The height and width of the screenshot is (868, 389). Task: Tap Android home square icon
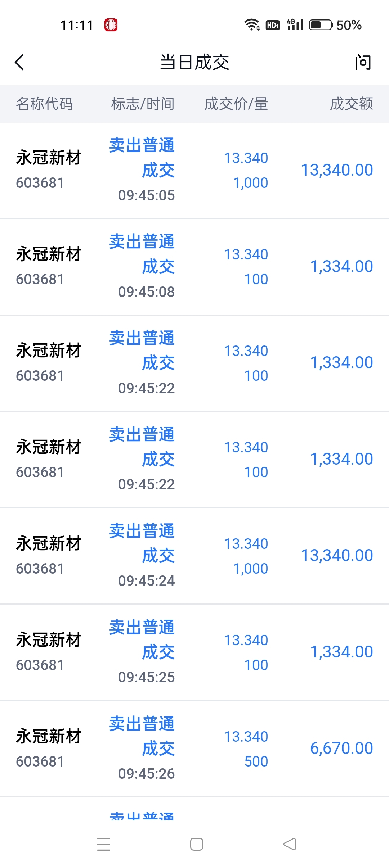click(197, 844)
